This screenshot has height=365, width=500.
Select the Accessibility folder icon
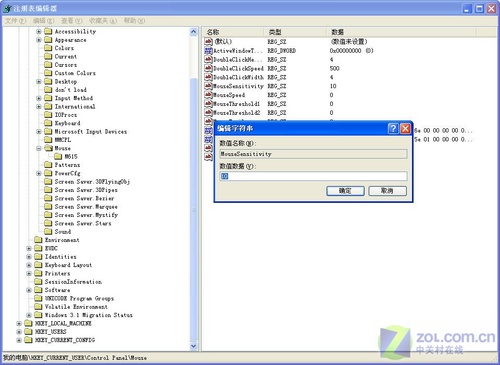coord(48,31)
